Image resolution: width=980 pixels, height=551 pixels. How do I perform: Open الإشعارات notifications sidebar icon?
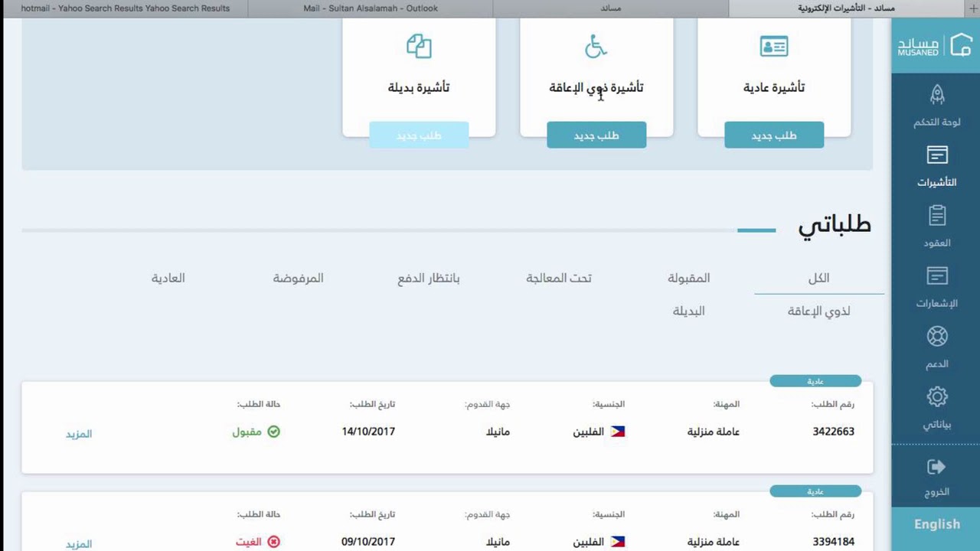937,275
